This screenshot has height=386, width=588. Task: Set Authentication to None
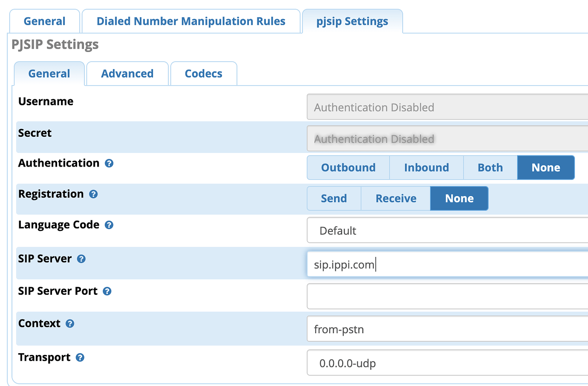click(x=545, y=167)
